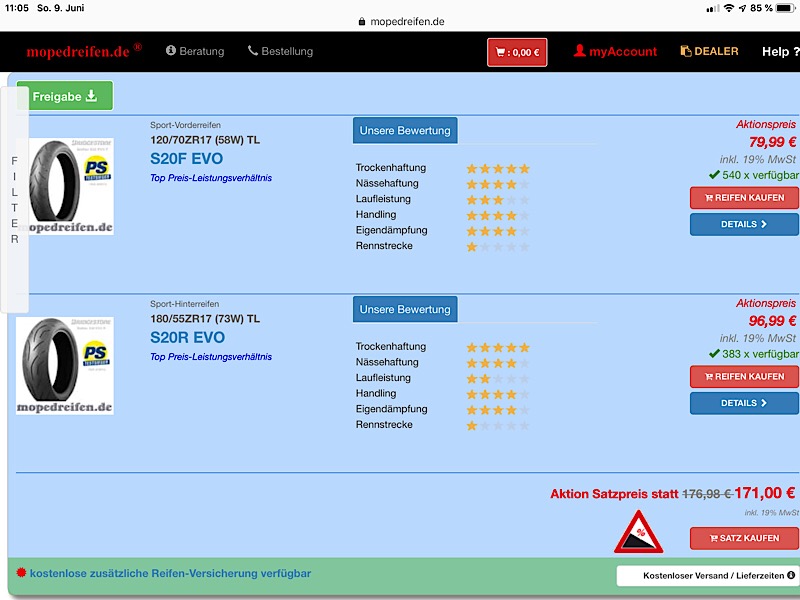
Task: Click kostenlose zusätzliche Reifen-Versicherung verfügbar notice
Action: click(170, 573)
